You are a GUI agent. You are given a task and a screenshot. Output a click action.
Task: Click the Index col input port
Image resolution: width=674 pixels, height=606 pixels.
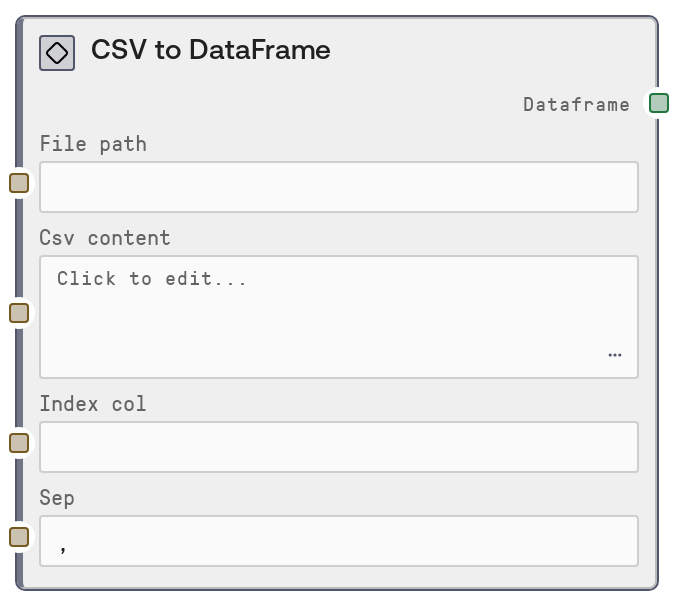pos(19,443)
